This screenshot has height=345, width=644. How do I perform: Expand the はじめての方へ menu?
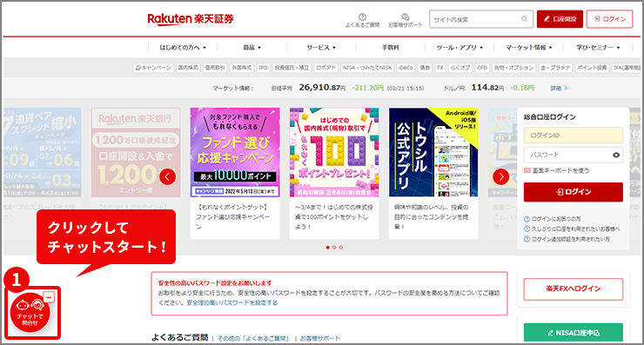183,48
